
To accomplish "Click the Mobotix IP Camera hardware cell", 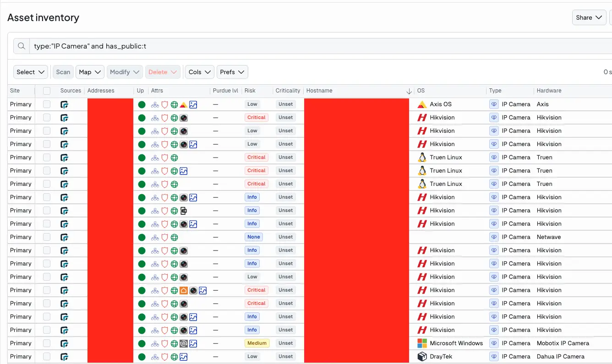I will [563, 343].
